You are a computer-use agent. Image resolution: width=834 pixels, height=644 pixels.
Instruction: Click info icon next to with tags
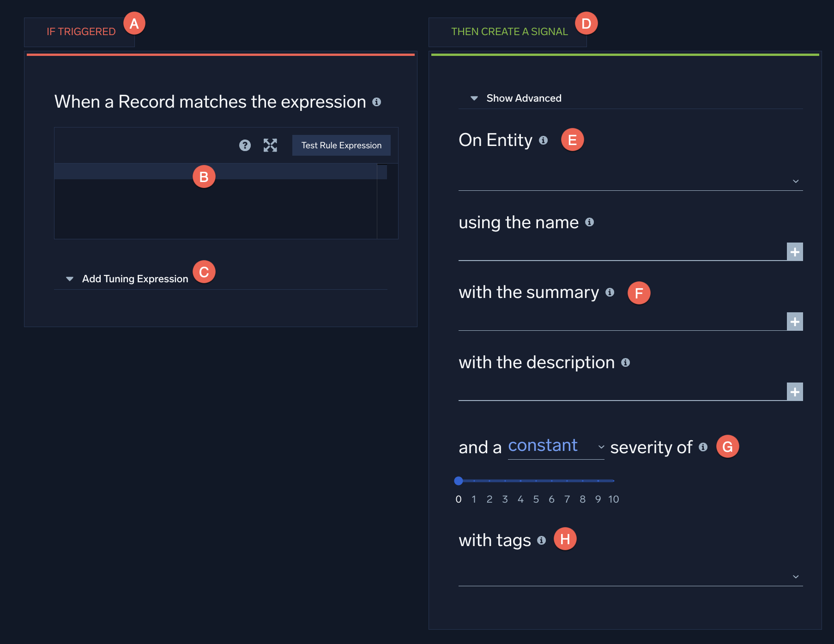(x=542, y=540)
